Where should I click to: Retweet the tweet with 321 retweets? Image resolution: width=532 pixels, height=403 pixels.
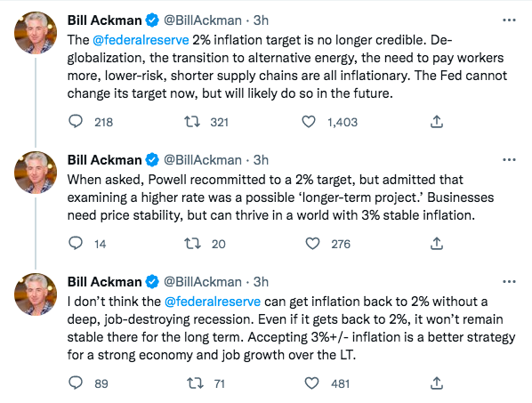[192, 121]
